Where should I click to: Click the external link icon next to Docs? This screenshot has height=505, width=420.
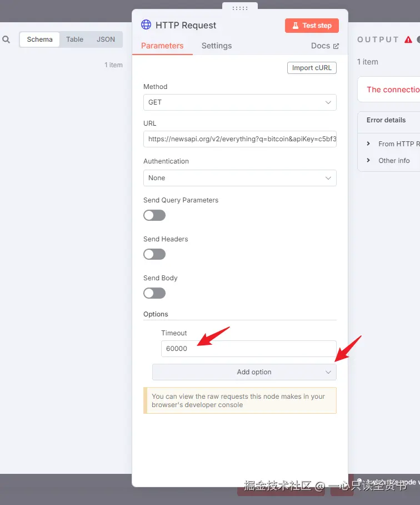click(336, 46)
